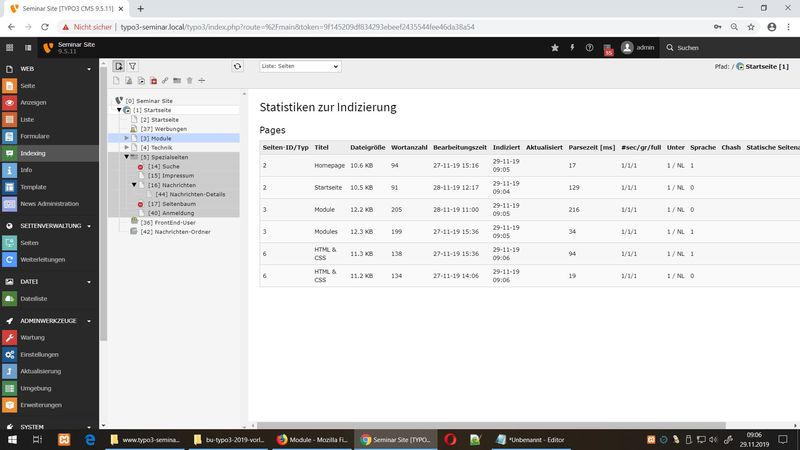Viewport: 800px width, 450px height.
Task: Click the flash clear-cache icon
Action: click(572, 47)
